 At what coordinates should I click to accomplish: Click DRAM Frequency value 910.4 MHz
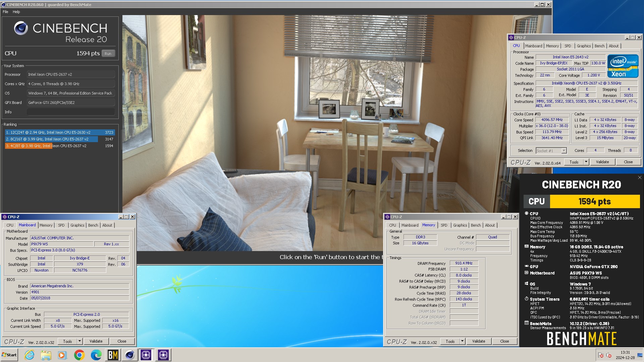[464, 263]
